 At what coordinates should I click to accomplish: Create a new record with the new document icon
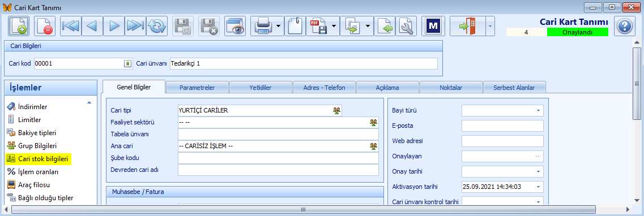pos(19,26)
